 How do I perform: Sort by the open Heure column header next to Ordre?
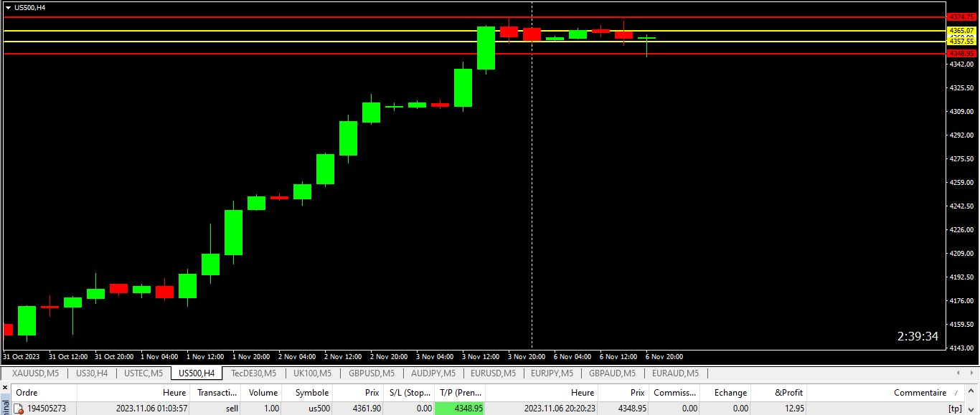(x=133, y=393)
